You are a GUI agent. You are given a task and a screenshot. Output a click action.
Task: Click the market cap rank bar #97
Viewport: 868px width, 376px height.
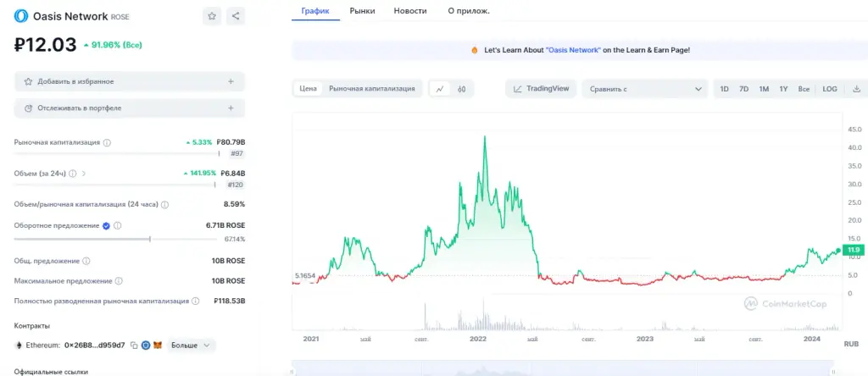(116, 154)
